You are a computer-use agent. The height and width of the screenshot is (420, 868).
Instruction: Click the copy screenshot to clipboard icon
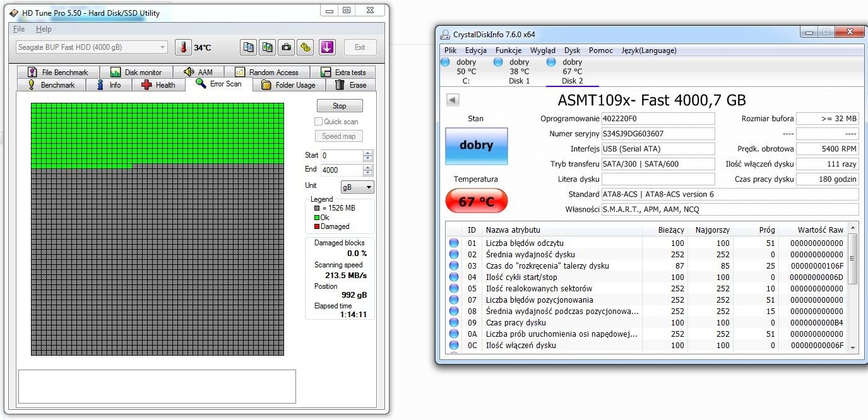click(x=268, y=47)
